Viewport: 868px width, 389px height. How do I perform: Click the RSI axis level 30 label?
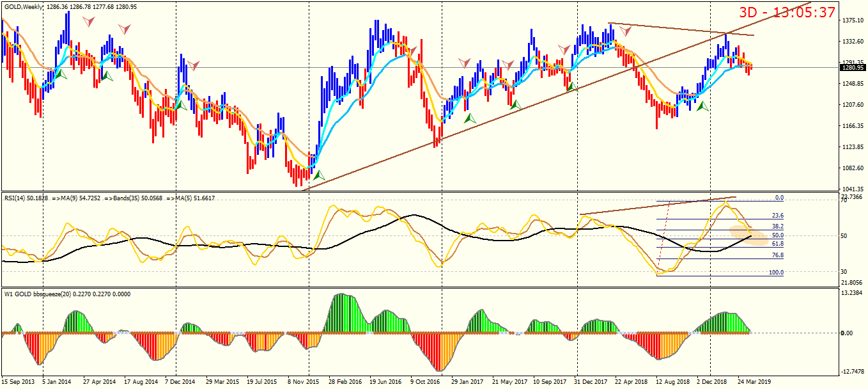844,272
